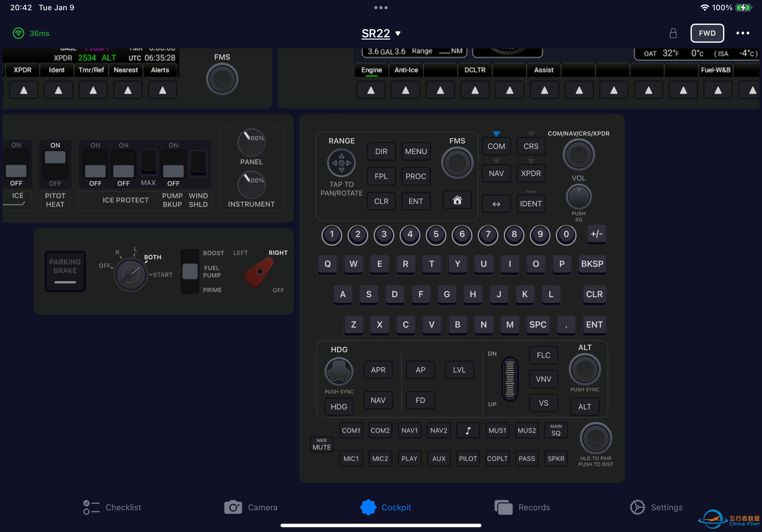Image resolution: width=762 pixels, height=532 pixels.
Task: Tap the PARKING BRAKE control
Action: [x=65, y=271]
